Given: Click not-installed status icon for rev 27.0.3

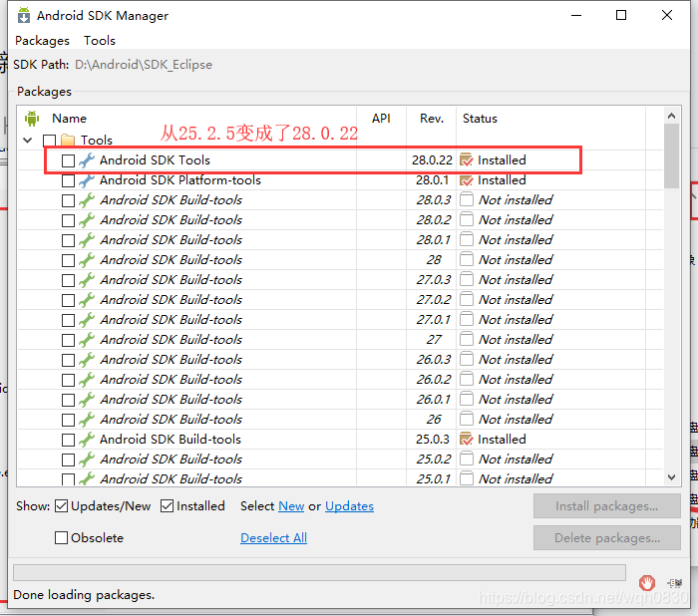Looking at the screenshot, I should point(466,279).
